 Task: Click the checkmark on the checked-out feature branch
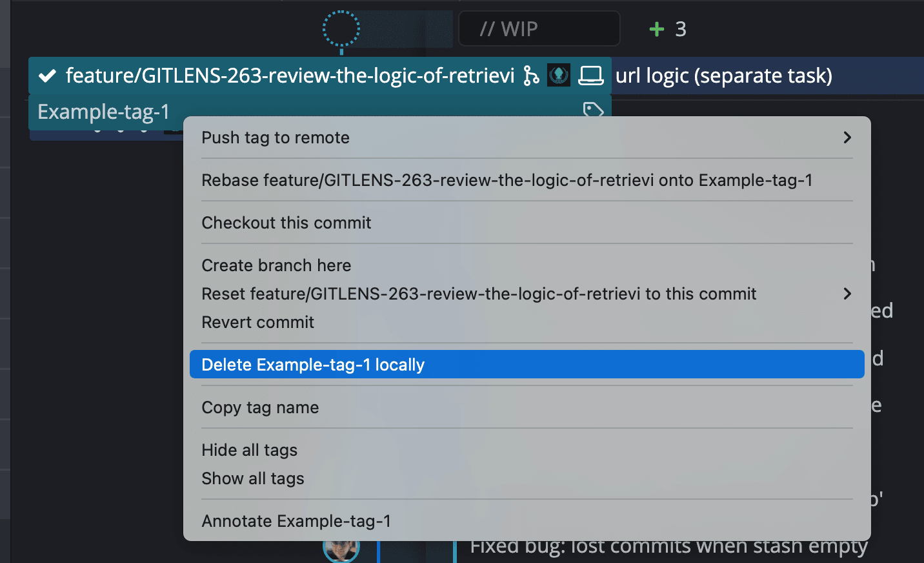click(x=47, y=75)
